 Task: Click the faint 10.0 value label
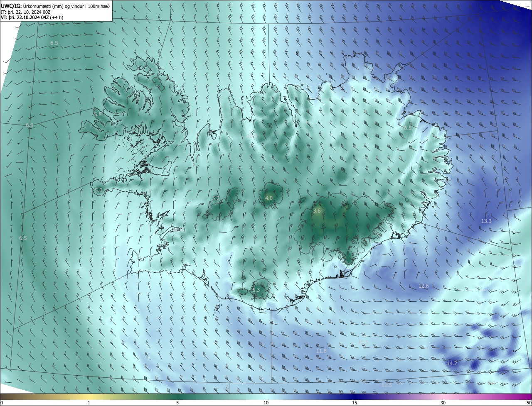[251, 136]
